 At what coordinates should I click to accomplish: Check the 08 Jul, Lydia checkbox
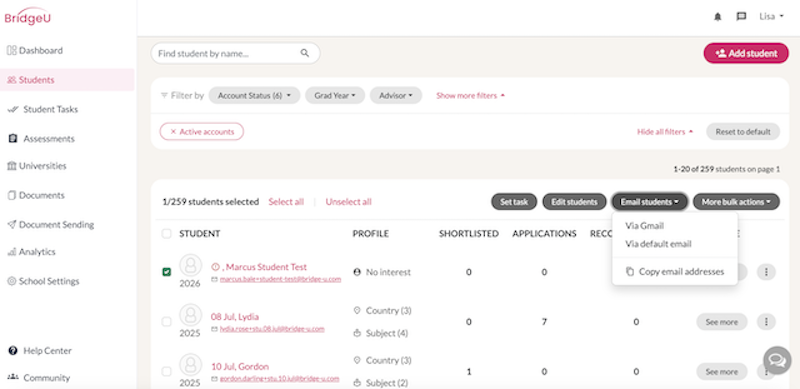click(166, 322)
